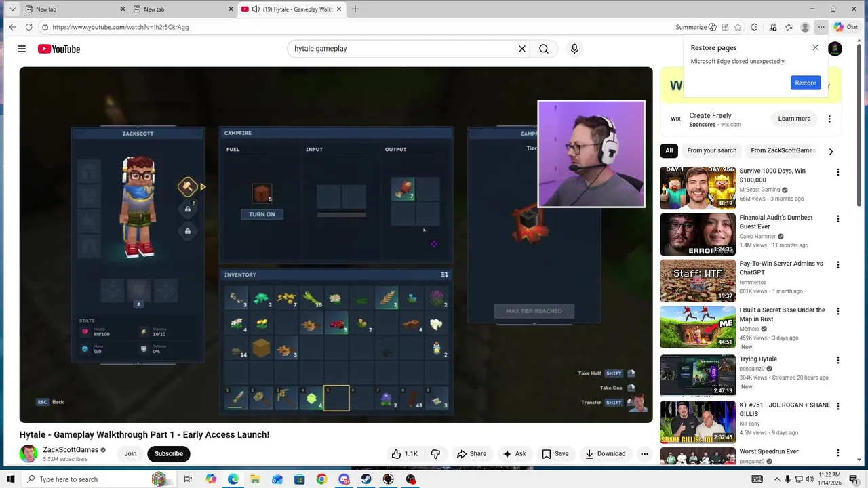Viewport: 868px width, 488px height.
Task: Join ZackScottGames channel membership
Action: (x=130, y=454)
